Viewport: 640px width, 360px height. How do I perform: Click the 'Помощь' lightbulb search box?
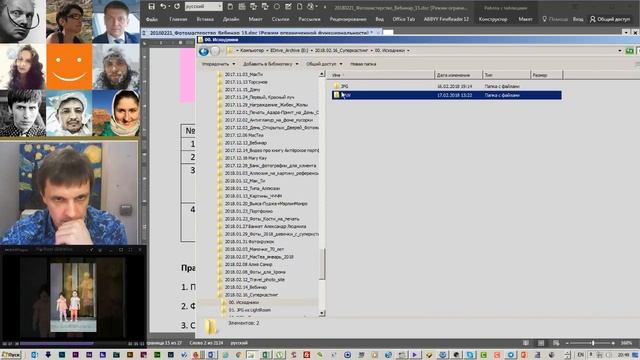click(555, 19)
